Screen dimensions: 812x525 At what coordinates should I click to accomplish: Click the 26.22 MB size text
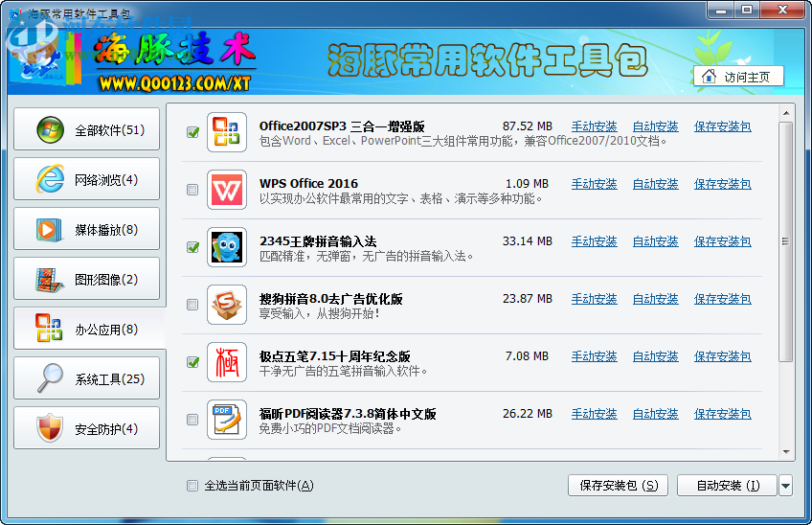(528, 414)
